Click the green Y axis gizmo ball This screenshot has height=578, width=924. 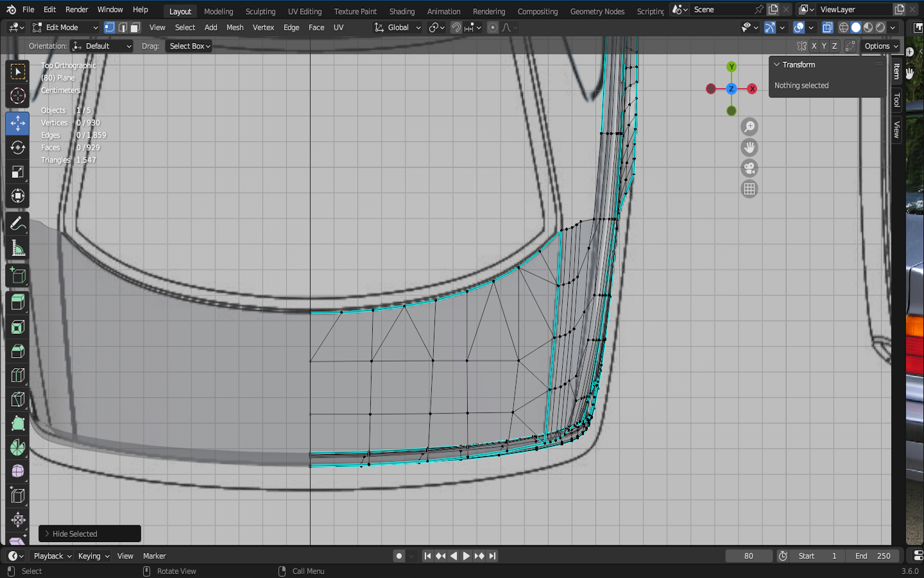coord(732,67)
